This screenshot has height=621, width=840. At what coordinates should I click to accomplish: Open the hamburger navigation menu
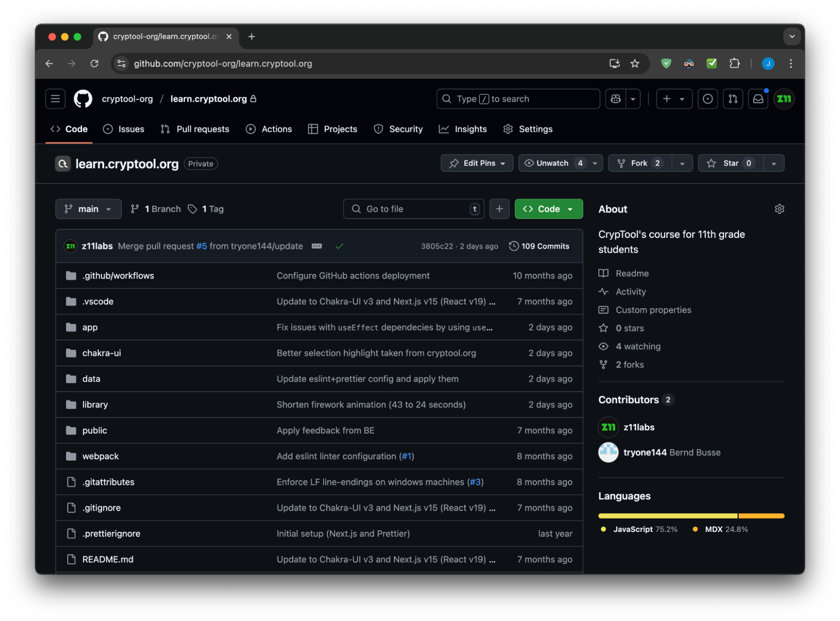(55, 99)
